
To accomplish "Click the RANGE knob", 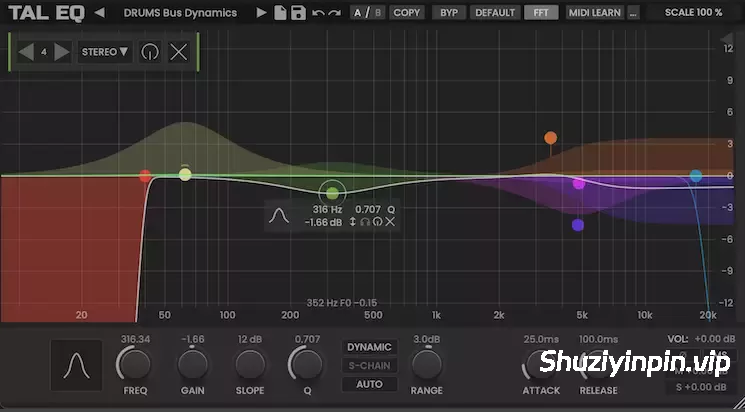I will pos(427,364).
